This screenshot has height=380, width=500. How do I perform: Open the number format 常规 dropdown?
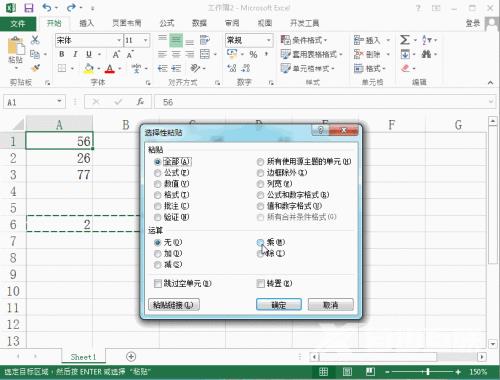tap(268, 40)
